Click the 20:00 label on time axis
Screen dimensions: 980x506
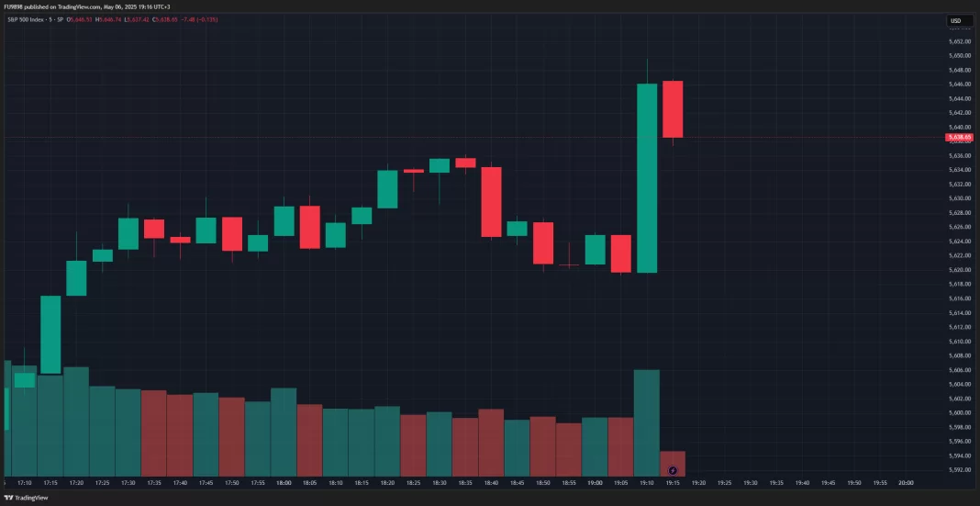(x=906, y=483)
